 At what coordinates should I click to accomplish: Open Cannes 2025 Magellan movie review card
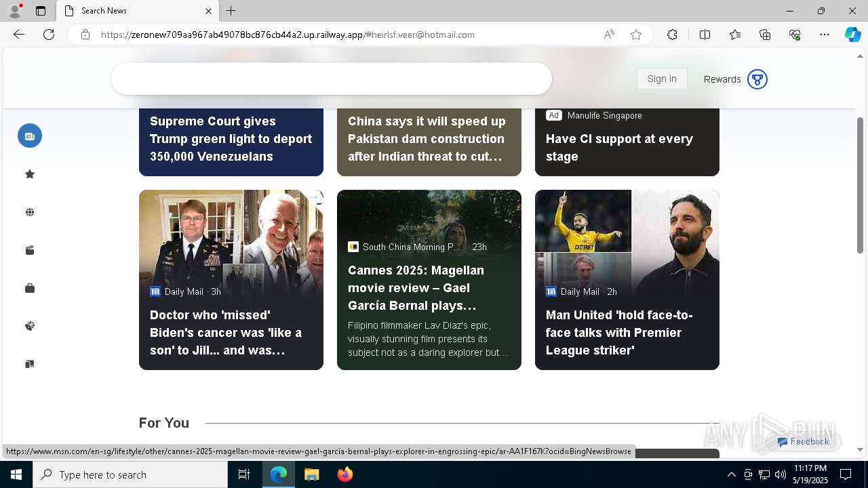(429, 280)
